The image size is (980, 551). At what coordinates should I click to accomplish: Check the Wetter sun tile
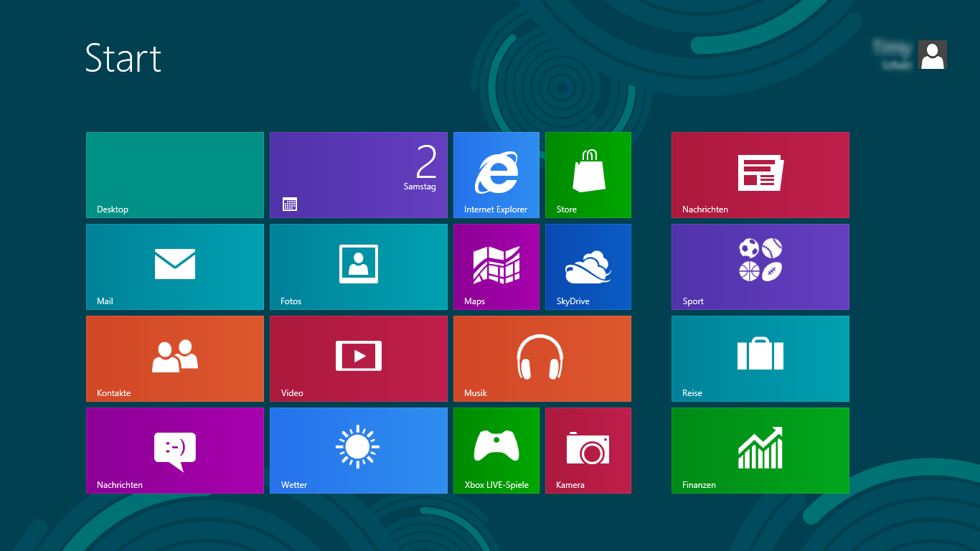pyautogui.click(x=358, y=451)
